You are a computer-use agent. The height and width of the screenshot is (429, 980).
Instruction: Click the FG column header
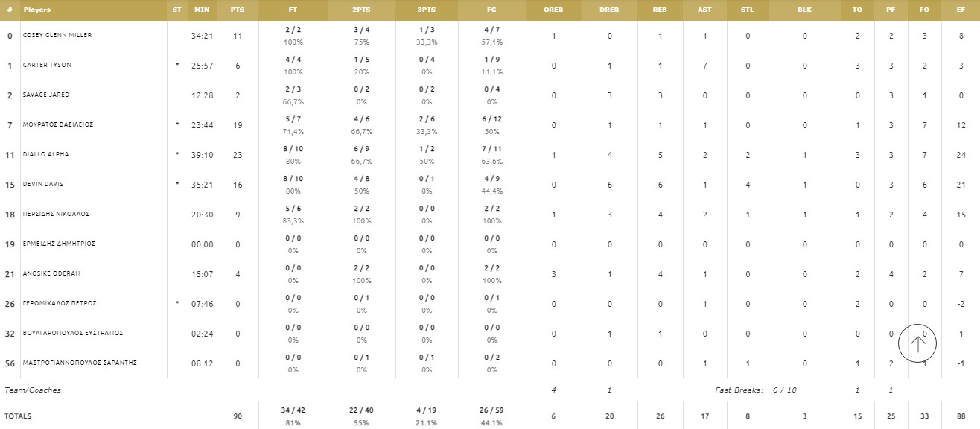click(492, 10)
